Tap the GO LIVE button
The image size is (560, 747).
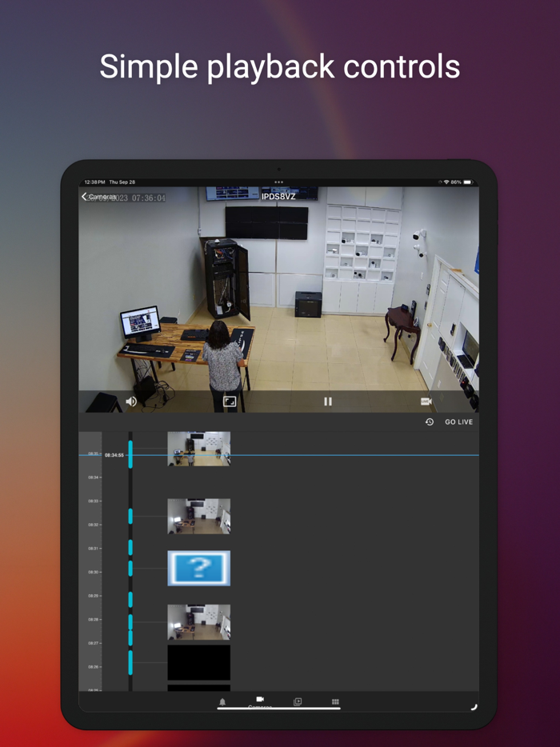(459, 422)
